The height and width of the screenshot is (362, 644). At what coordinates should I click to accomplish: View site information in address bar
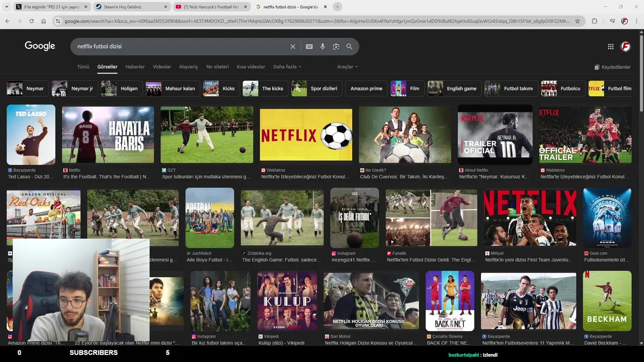coord(58,21)
